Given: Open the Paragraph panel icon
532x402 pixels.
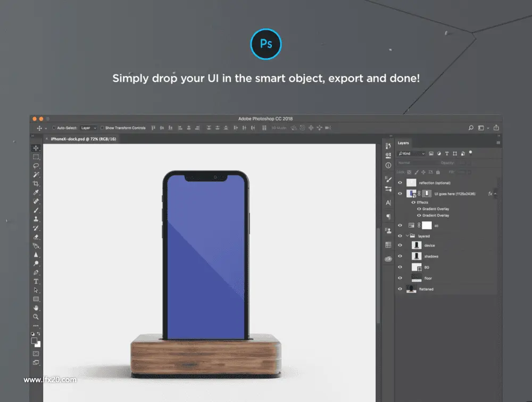Looking at the screenshot, I should pyautogui.click(x=388, y=216).
